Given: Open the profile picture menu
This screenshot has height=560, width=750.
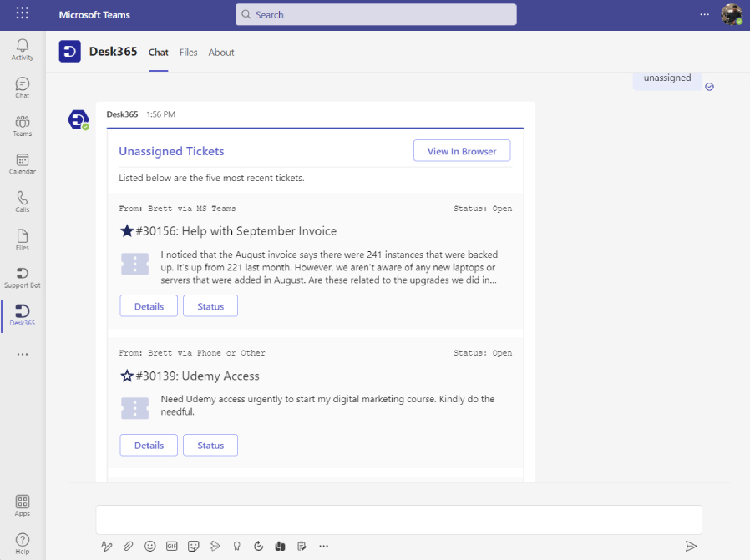Looking at the screenshot, I should tap(732, 14).
